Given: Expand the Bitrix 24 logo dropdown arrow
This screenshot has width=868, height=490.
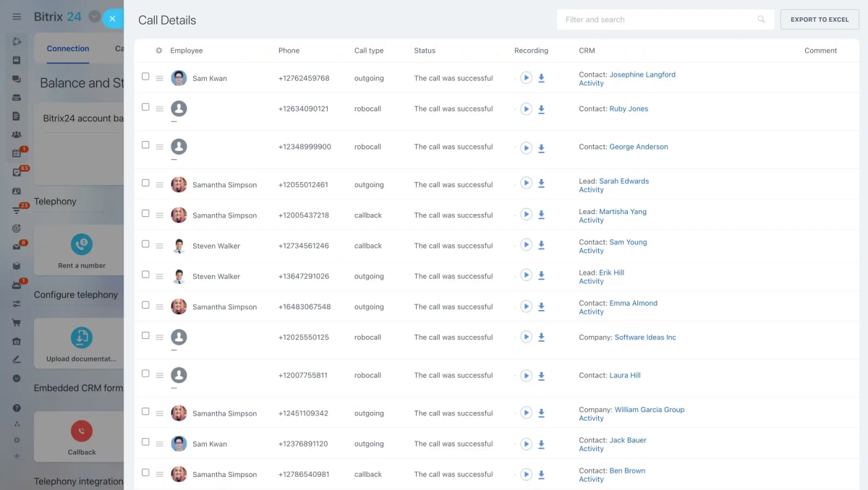Looking at the screenshot, I should [94, 17].
